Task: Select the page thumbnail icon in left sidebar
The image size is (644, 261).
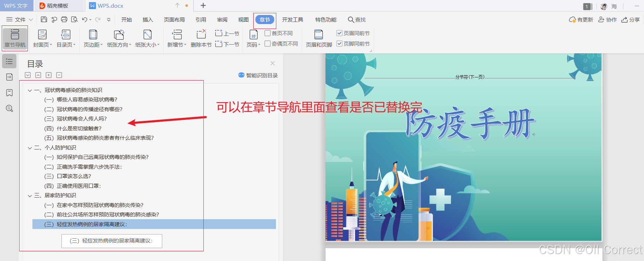Action: pyautogui.click(x=9, y=77)
